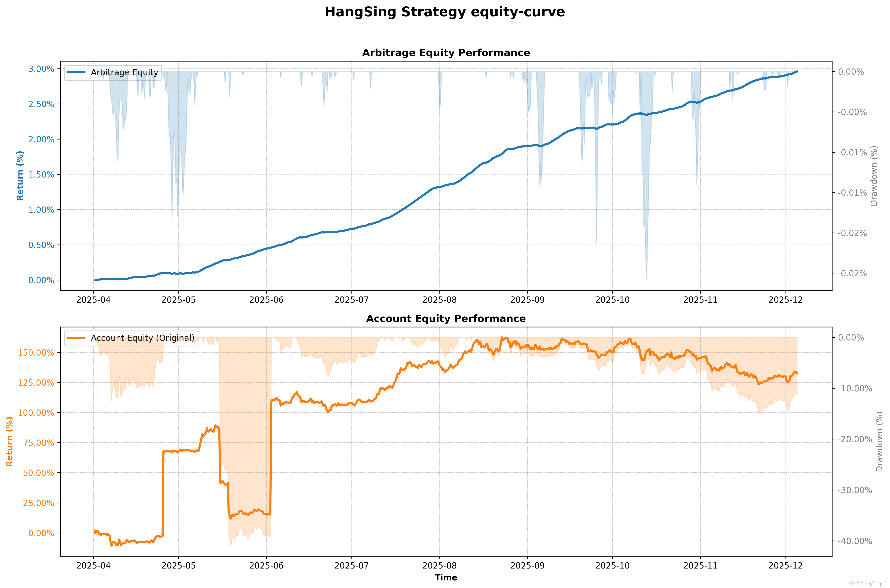Click the bottom chart's Drawdown (%) axis label

click(x=879, y=441)
